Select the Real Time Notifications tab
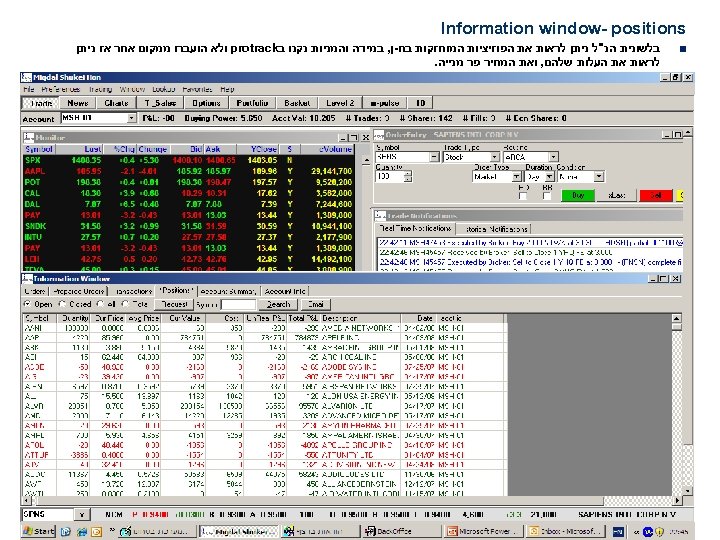The image size is (720, 540). tap(416, 228)
